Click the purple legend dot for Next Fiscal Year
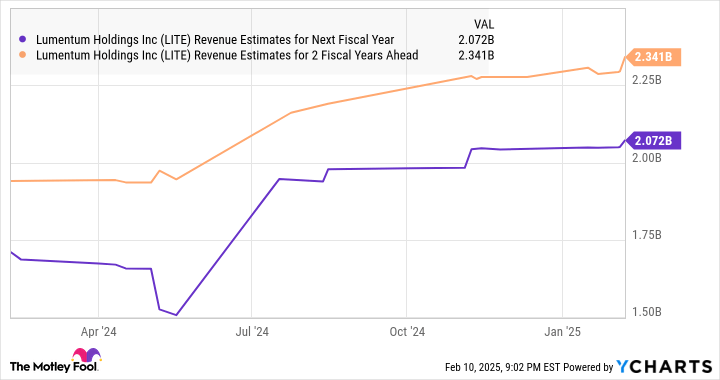This screenshot has width=720, height=380. pyautogui.click(x=23, y=40)
